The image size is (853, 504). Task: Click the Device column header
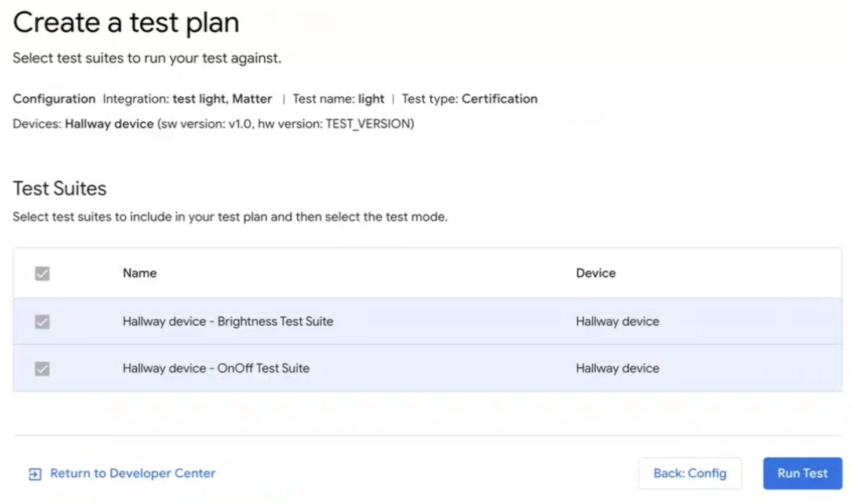tap(595, 273)
